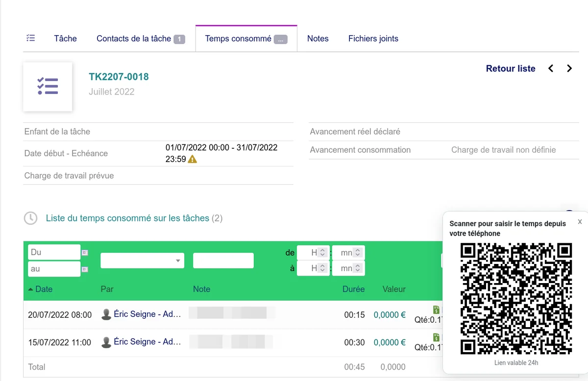Screen dimensions: 588x381
Task: Click the task checklist thumbnail
Action: 48,86
